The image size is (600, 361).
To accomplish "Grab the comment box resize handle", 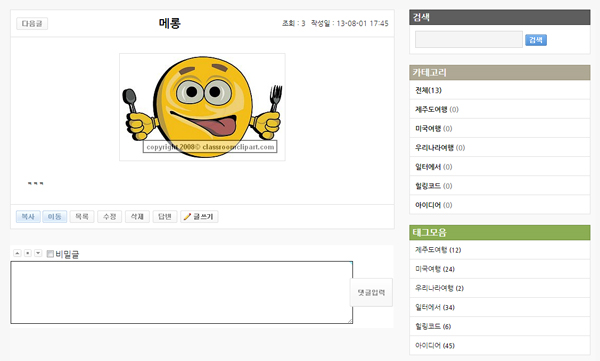I will [350, 321].
